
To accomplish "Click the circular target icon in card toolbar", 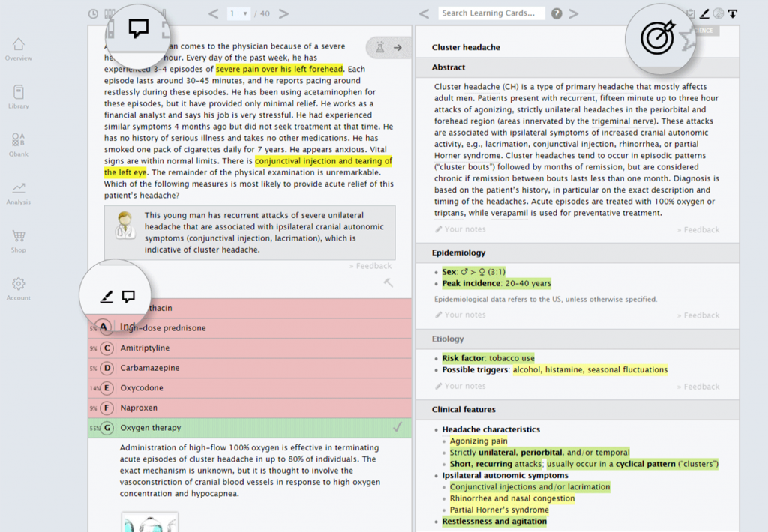I will point(718,13).
